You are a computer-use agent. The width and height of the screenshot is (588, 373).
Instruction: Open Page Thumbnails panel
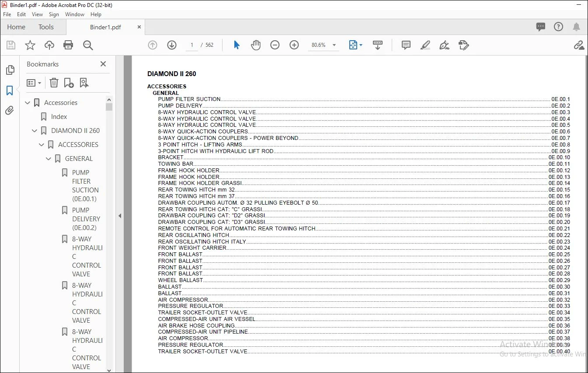coord(10,70)
